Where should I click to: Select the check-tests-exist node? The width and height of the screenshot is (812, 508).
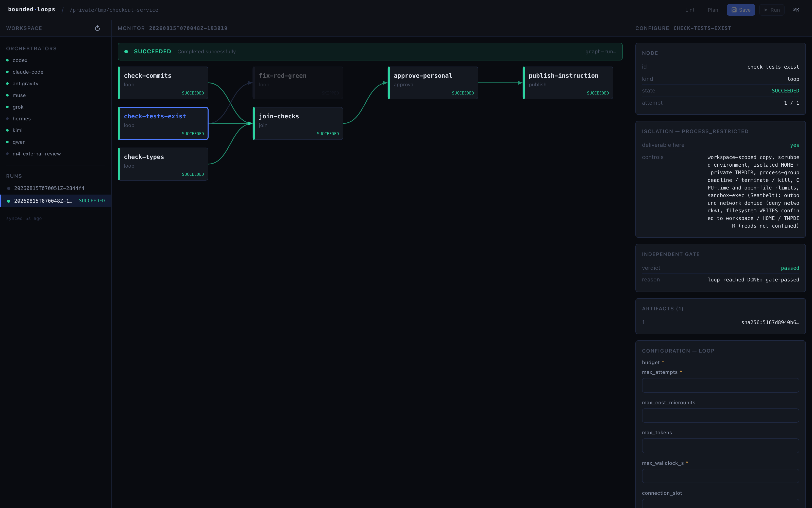163,124
